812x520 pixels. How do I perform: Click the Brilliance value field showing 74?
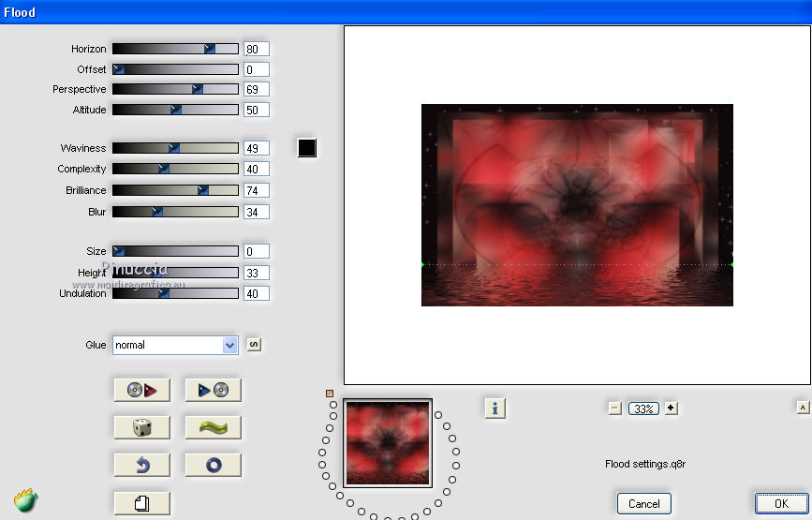(x=257, y=190)
